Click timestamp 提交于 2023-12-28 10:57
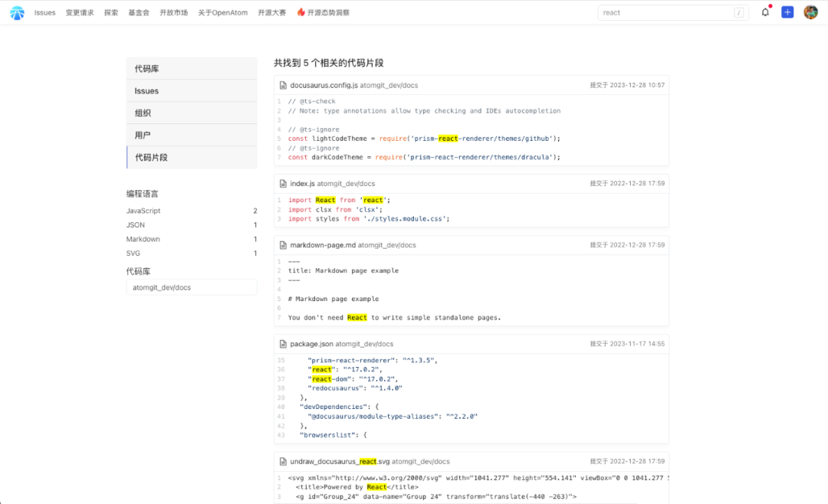Screen dimensions: 828x504 point(627,85)
